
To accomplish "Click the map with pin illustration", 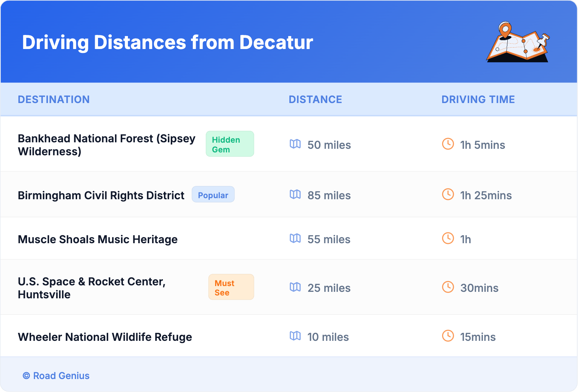I will click(x=518, y=42).
